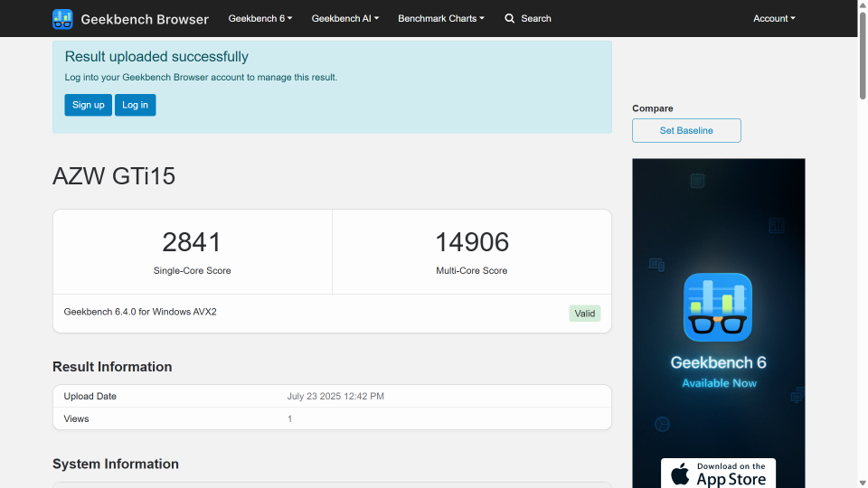Open the Search menu item

527,18
